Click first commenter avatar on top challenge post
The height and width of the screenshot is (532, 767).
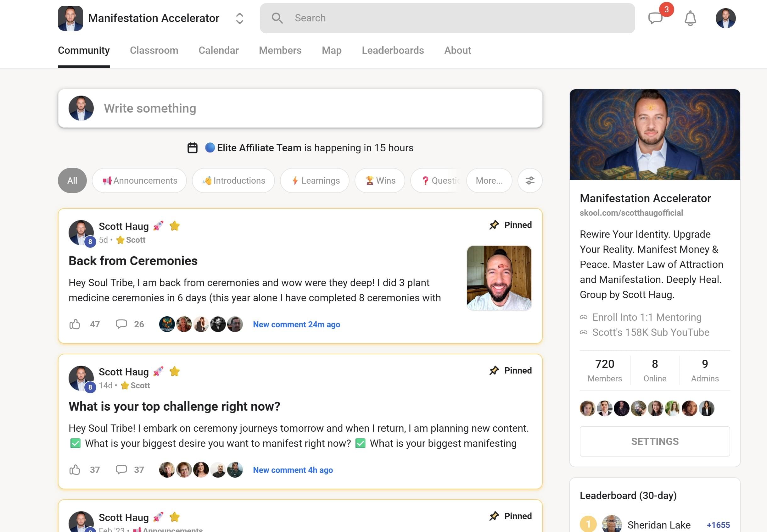[x=167, y=470]
